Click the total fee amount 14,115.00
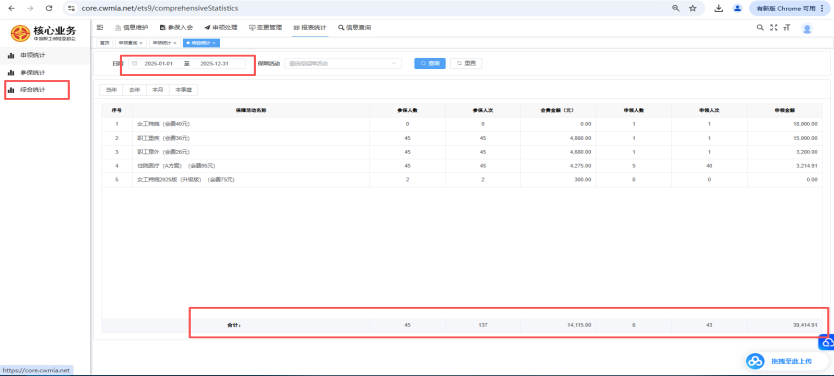Image resolution: width=834 pixels, height=376 pixels. click(579, 324)
